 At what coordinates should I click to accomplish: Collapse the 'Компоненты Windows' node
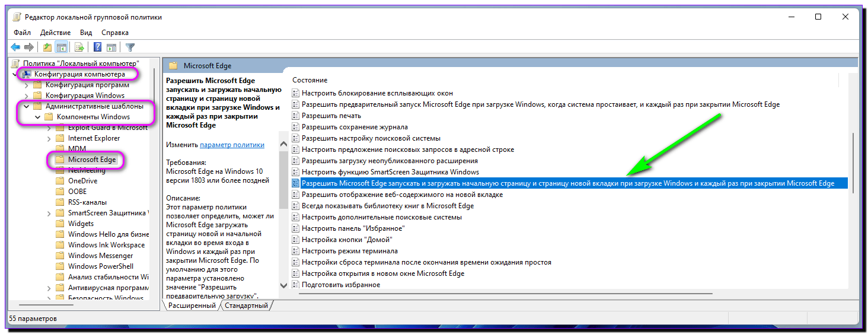(x=37, y=117)
